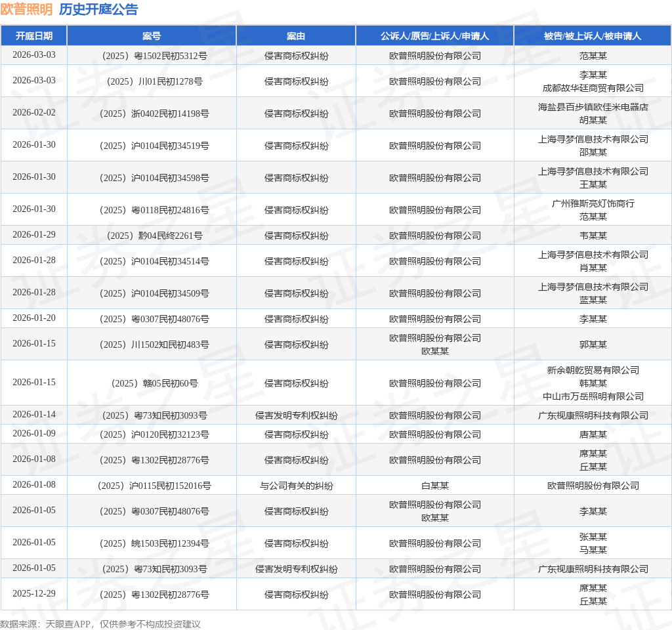
Task: Click case number （2025）赣05民初60号
Action: [155, 383]
